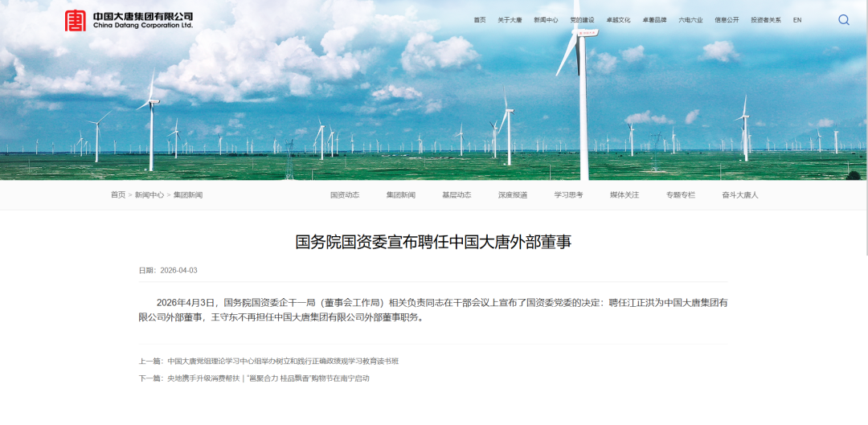Open 信息公开 menu
Viewport: 868px width, 425px height.
tap(727, 20)
